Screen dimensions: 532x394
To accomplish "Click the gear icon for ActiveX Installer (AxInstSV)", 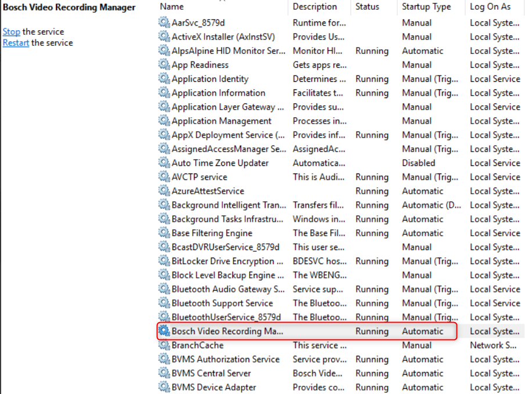I will (x=164, y=37).
